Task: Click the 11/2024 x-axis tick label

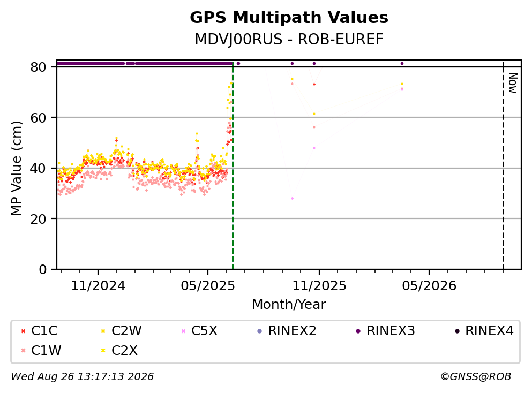Action: coord(98,286)
